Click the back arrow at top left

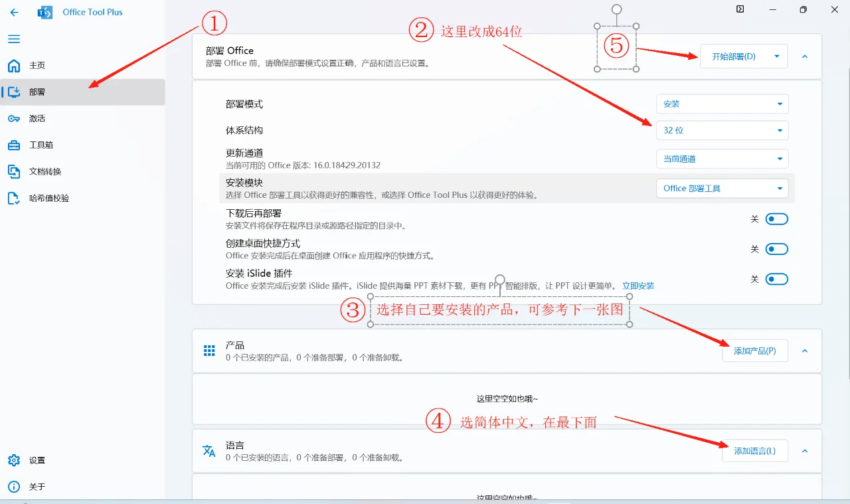13,12
